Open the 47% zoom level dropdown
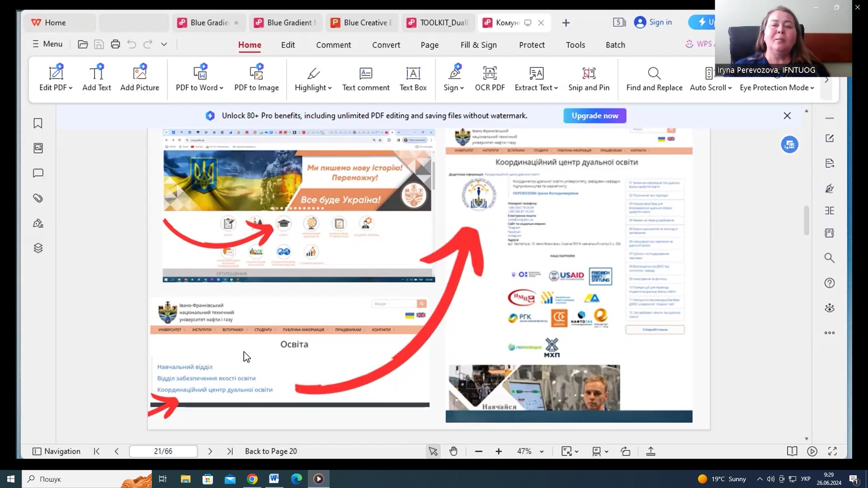 (542, 451)
